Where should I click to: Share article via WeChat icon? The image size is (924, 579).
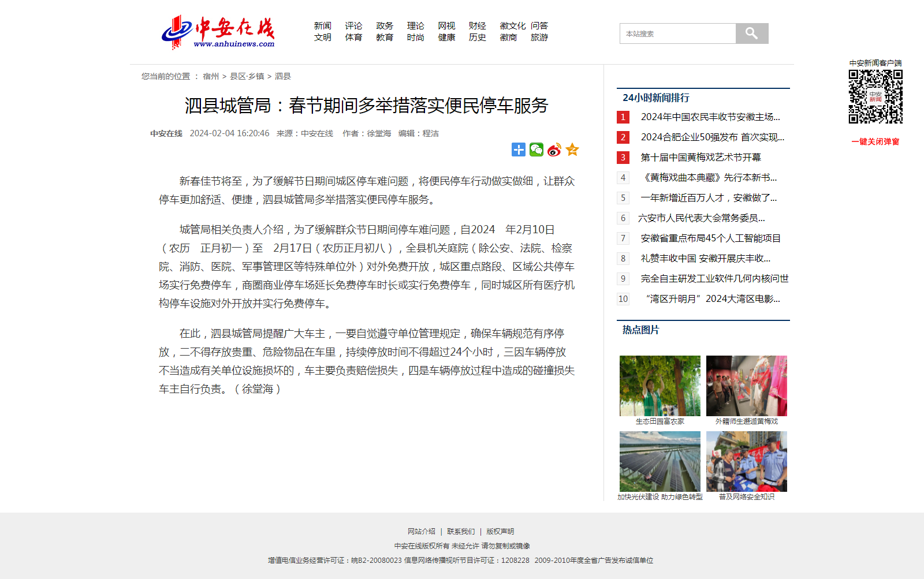536,150
